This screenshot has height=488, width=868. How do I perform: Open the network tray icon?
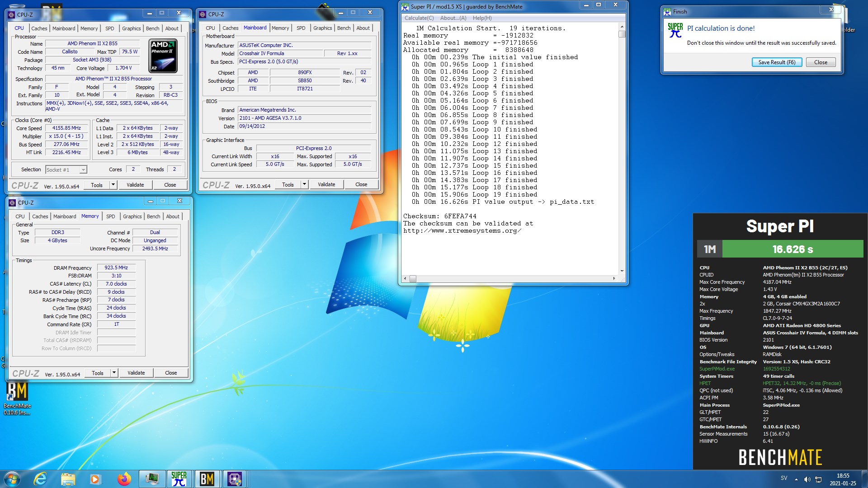pyautogui.click(x=818, y=479)
